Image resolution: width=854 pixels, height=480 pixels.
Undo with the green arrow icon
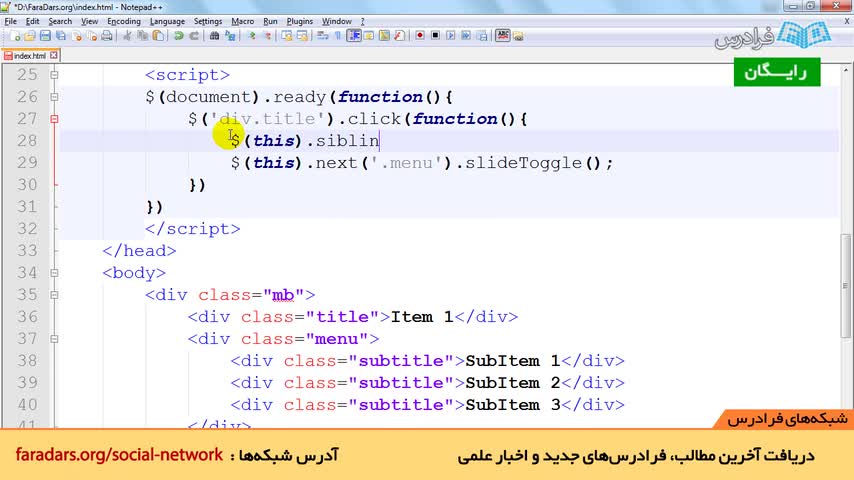click(x=178, y=36)
